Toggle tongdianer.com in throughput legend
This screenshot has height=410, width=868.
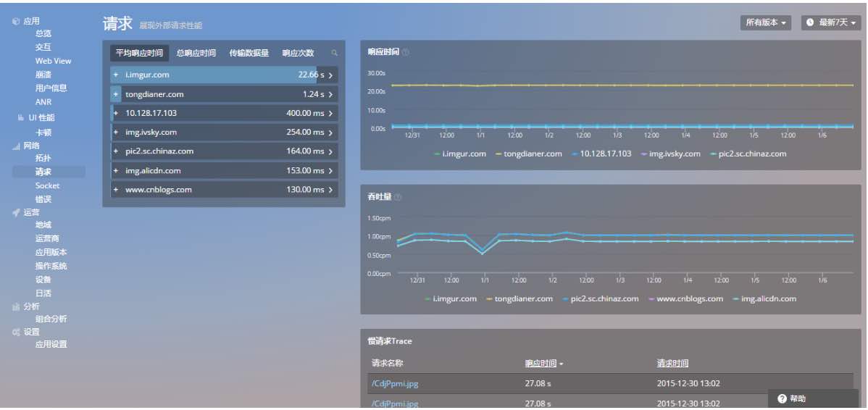[x=519, y=298]
